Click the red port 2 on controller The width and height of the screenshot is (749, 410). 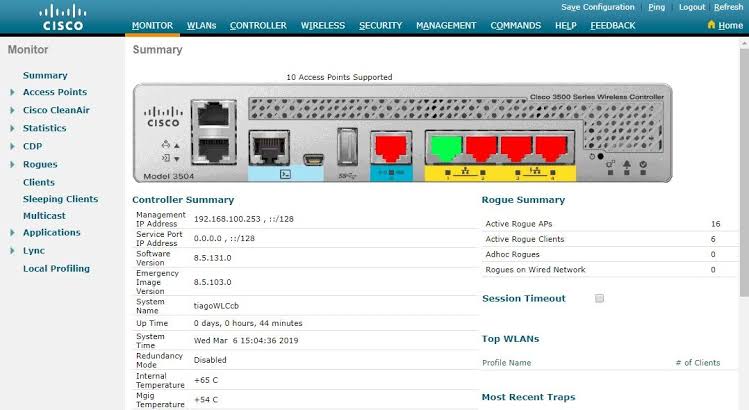coord(482,148)
